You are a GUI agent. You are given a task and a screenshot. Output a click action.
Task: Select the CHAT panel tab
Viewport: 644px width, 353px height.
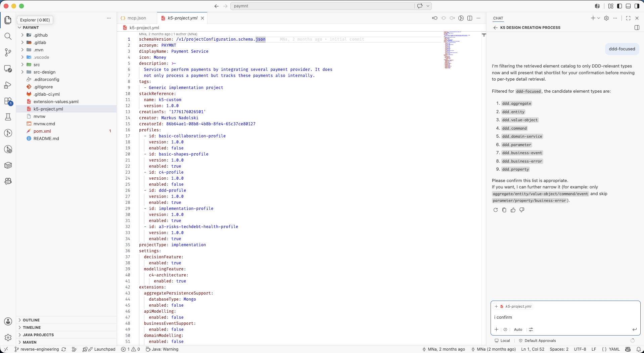point(498,18)
